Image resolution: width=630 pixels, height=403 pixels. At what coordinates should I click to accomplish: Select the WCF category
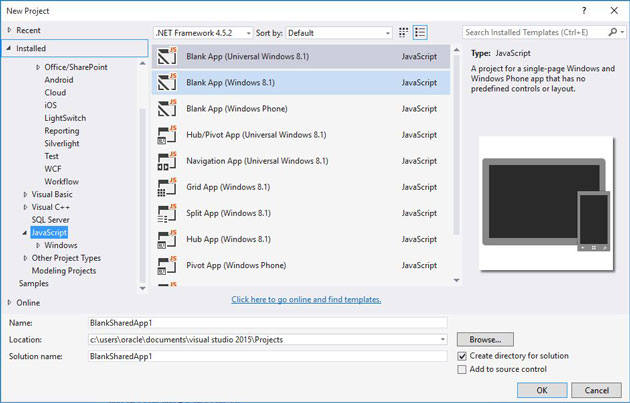[53, 169]
